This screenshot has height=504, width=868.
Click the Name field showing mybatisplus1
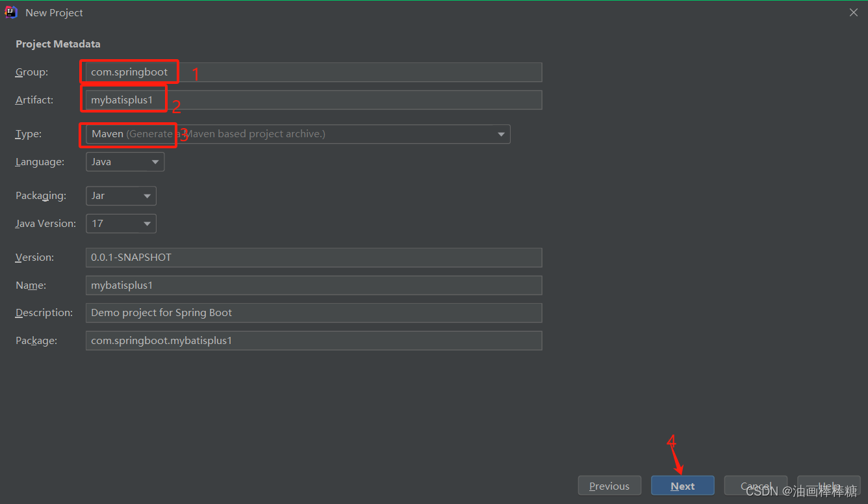[312, 285]
